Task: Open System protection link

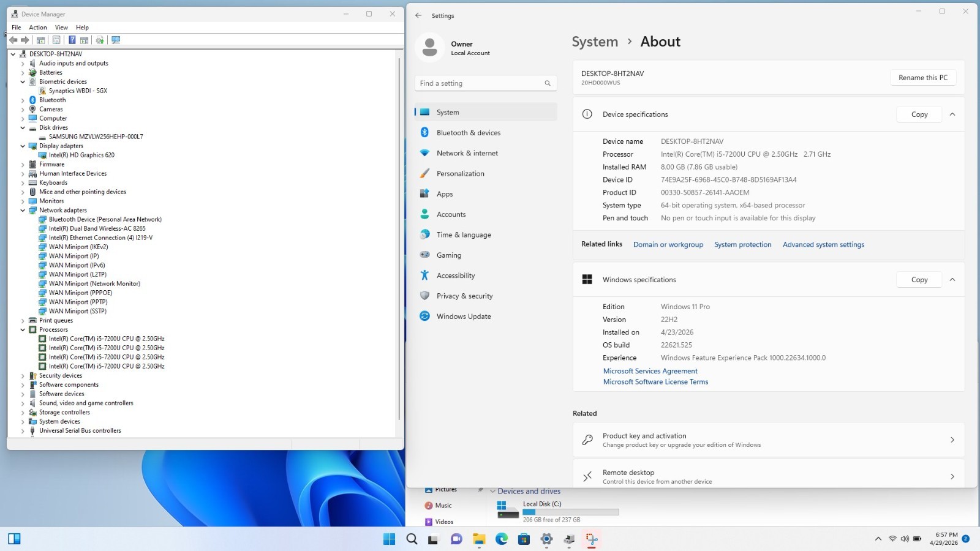Action: (x=743, y=244)
